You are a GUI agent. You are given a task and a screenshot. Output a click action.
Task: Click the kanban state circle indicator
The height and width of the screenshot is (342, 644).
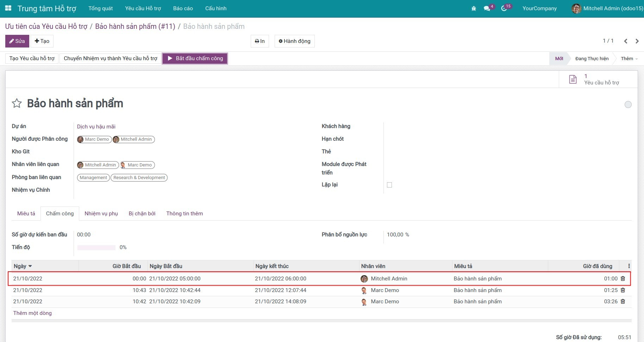click(x=628, y=104)
